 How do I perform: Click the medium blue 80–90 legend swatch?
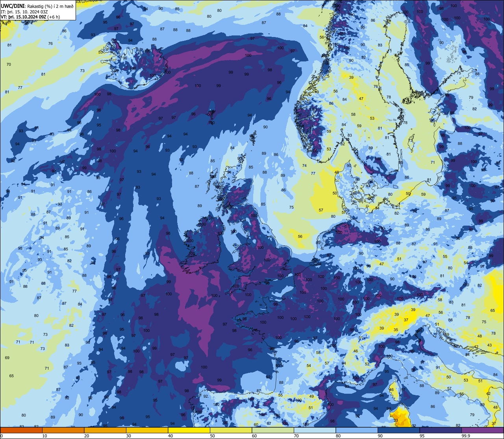pos(357,430)
